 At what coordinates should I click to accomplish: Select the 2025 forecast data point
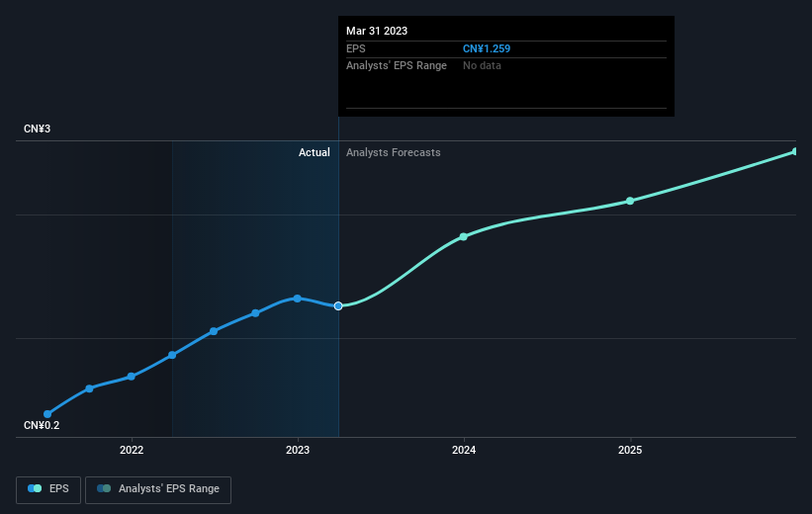pyautogui.click(x=630, y=201)
